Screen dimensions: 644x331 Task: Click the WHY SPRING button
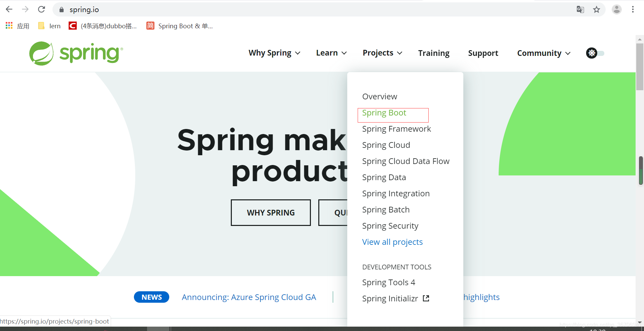pos(271,212)
